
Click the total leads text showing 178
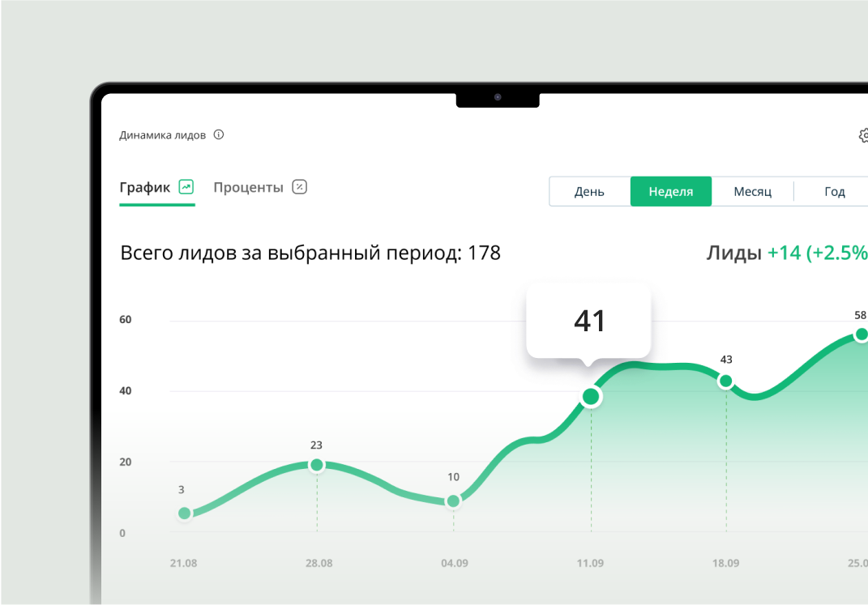click(x=310, y=253)
